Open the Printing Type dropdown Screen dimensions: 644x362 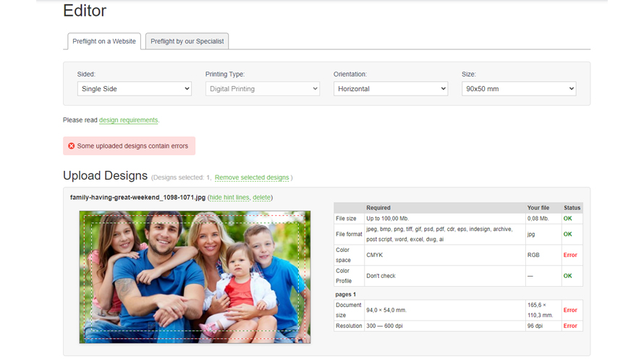[263, 89]
